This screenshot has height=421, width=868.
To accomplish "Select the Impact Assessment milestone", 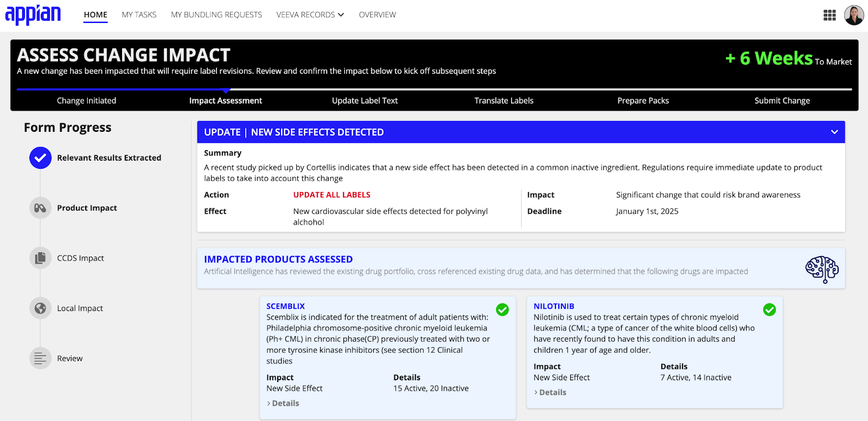I will pyautogui.click(x=226, y=100).
